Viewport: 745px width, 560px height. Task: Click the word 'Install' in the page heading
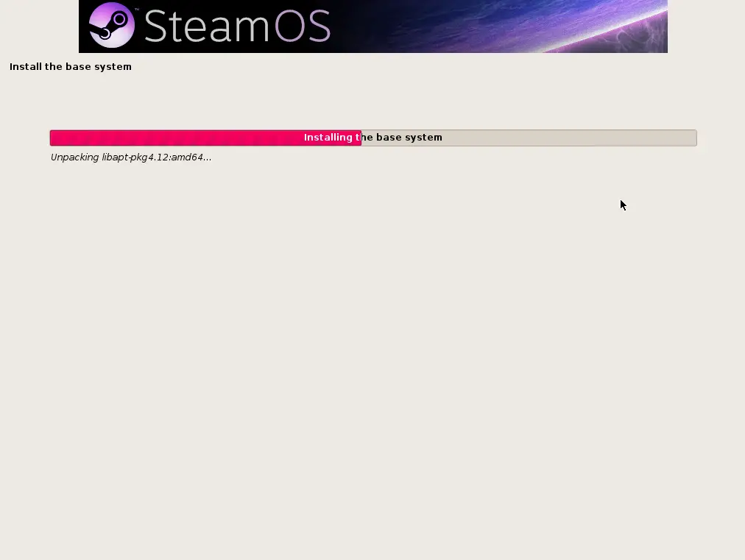(25, 66)
